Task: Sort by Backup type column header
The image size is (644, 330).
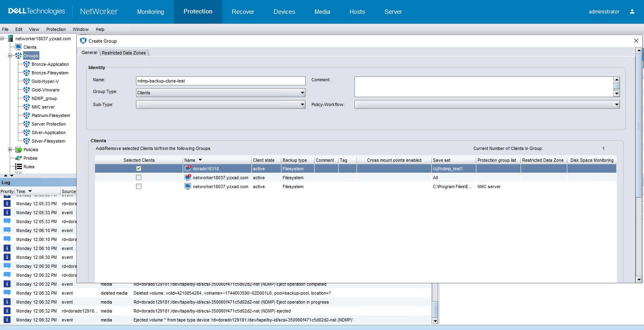Action: point(297,160)
